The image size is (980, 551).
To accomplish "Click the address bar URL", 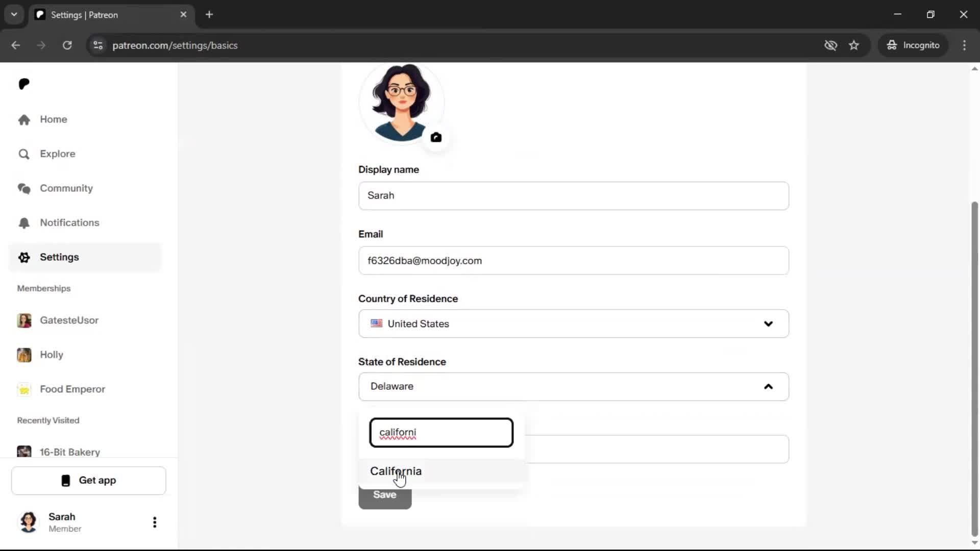I will click(x=175, y=45).
